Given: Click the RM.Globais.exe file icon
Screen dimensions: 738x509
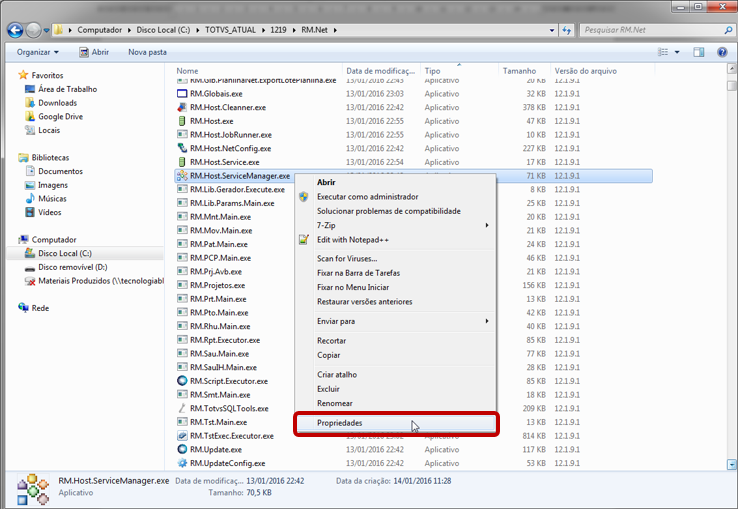Looking at the screenshot, I should pos(182,94).
